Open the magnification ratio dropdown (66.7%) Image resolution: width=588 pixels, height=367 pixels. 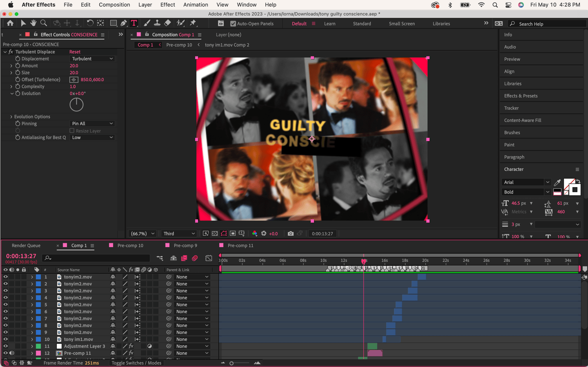[143, 233]
